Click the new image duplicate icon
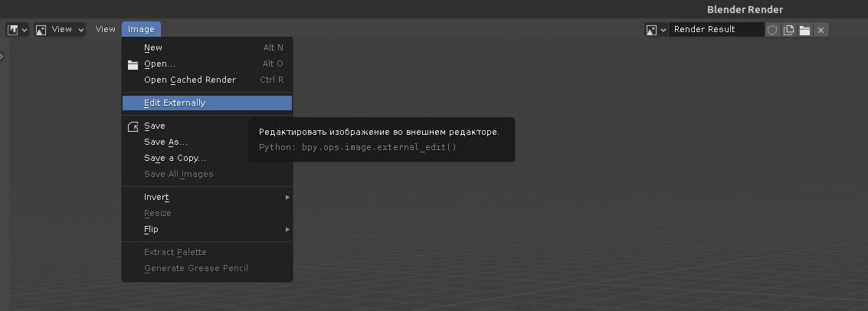This screenshot has width=868, height=311. [x=788, y=30]
